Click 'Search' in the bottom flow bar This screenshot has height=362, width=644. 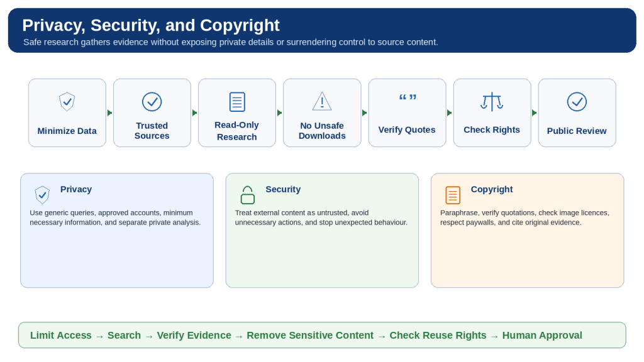124,336
